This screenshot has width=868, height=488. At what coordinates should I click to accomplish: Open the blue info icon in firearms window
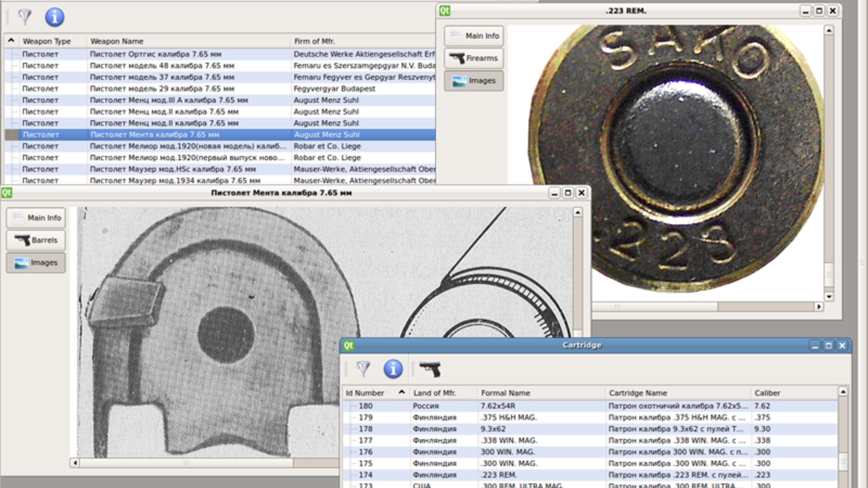(x=55, y=17)
